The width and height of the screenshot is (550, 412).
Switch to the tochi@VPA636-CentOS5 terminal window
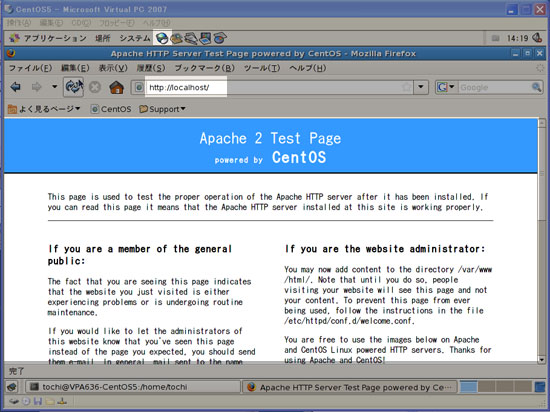click(x=132, y=387)
